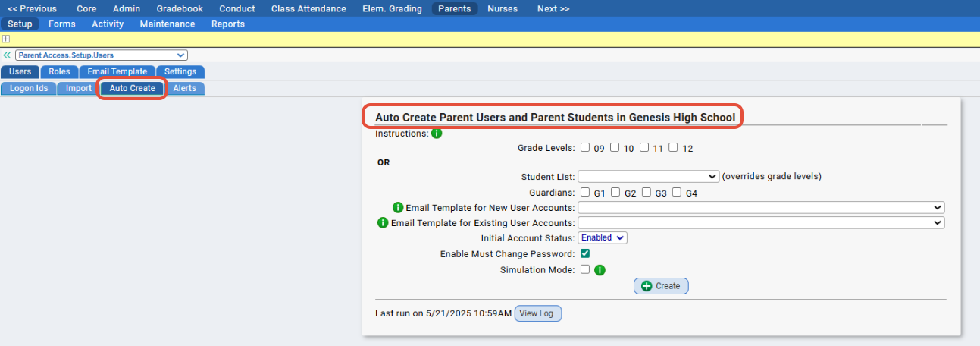Click the Last run timestamp text
The image size is (980, 346).
point(443,314)
